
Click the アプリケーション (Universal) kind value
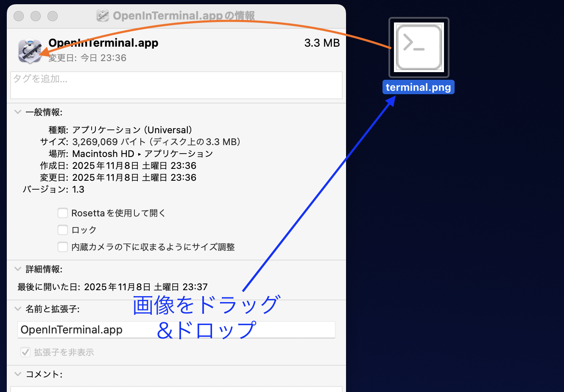pyautogui.click(x=132, y=130)
